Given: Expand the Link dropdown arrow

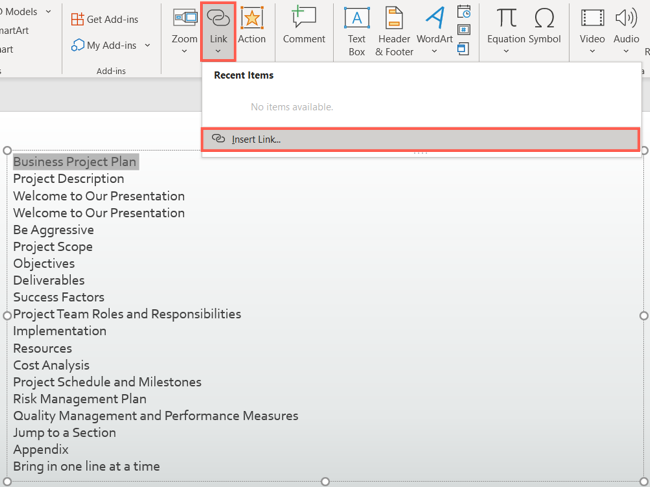Looking at the screenshot, I should [218, 51].
